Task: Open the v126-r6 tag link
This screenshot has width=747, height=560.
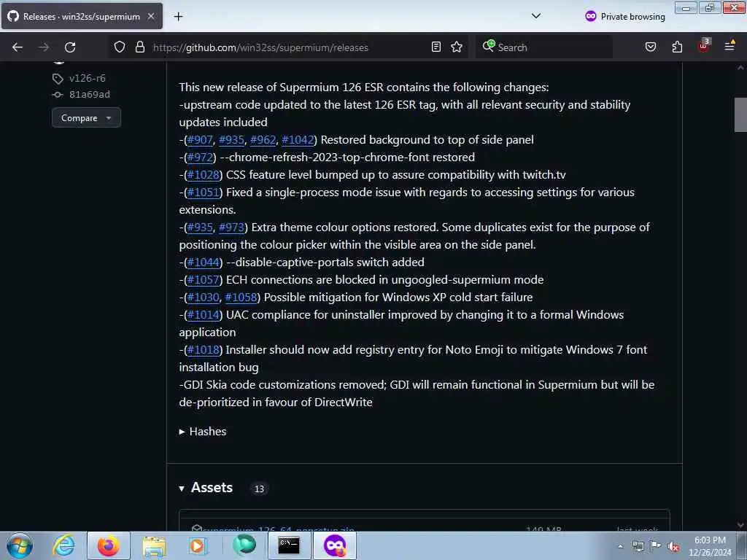Action: coord(88,78)
